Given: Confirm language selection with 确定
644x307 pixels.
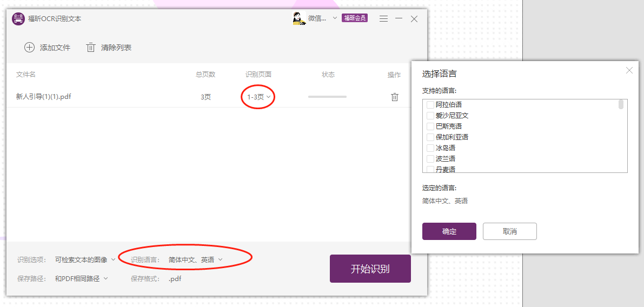Looking at the screenshot, I should click(449, 231).
